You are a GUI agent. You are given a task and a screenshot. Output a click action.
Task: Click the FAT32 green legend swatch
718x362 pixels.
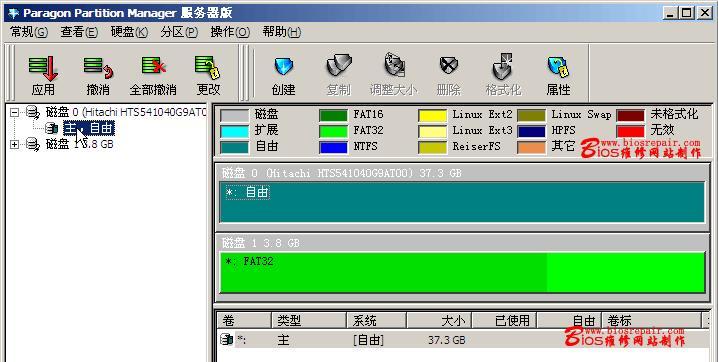coord(333,131)
